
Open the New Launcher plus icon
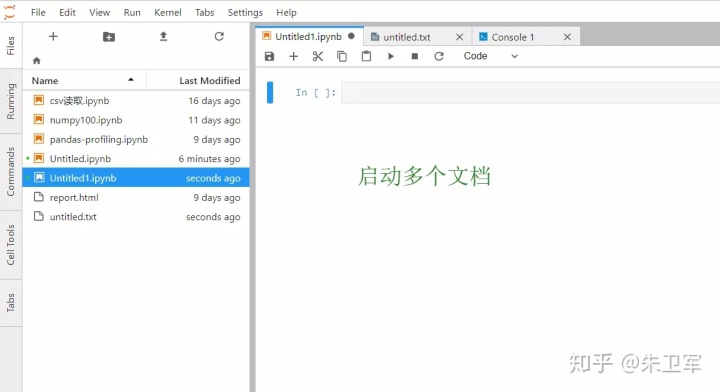point(53,36)
